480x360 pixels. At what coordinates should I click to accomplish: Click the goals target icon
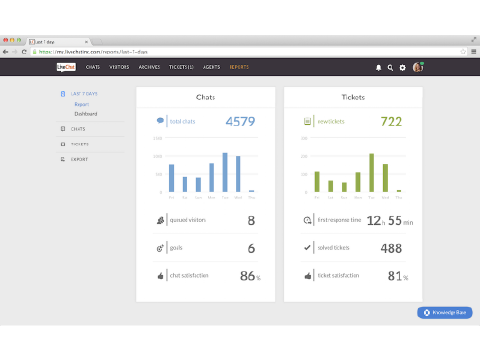[x=160, y=248]
